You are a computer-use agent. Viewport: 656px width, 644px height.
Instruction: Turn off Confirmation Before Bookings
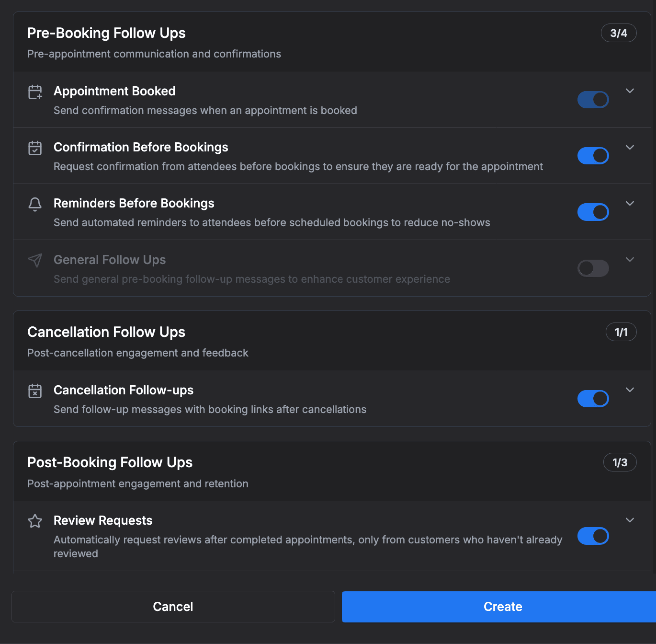(x=593, y=156)
